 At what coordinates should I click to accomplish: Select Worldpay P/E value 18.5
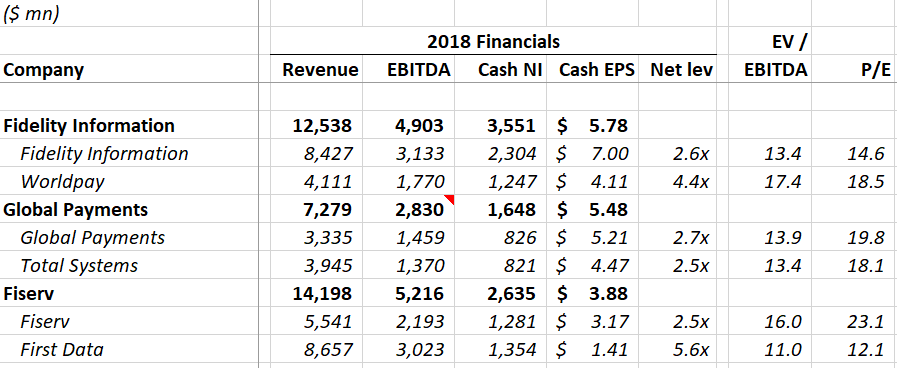854,181
